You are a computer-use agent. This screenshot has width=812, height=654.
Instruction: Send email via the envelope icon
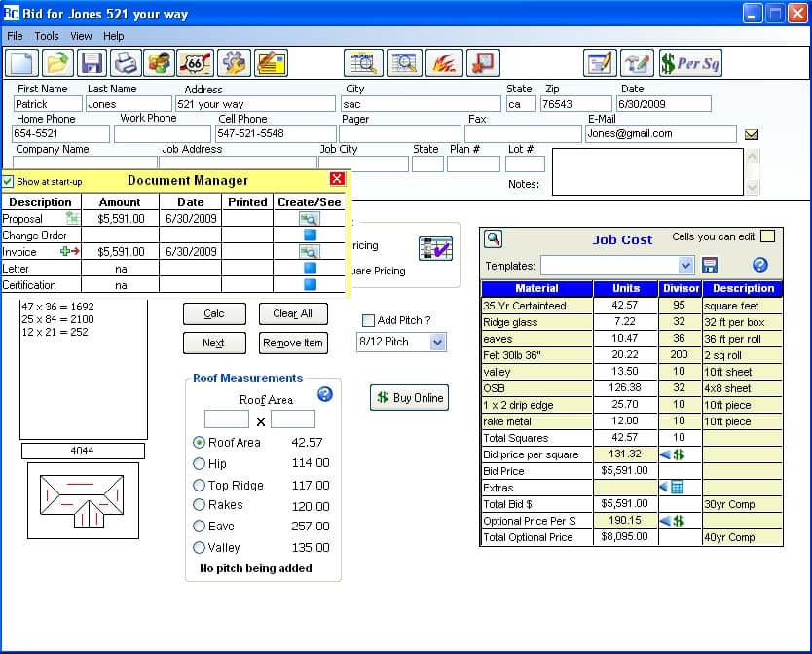751,133
